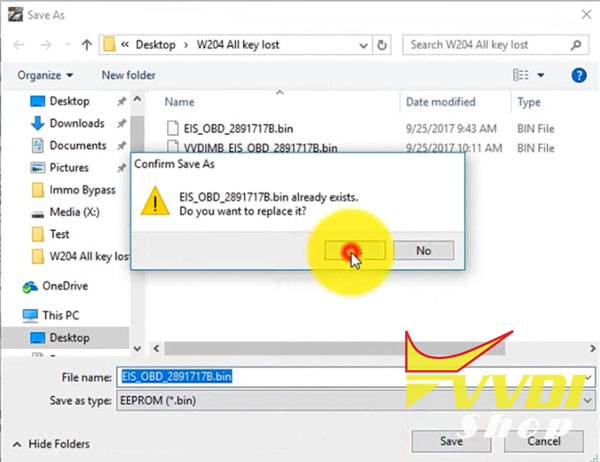Select file EIS_OBD_2891717B.bin in list
Viewport: 600px width, 462px height.
click(x=238, y=129)
